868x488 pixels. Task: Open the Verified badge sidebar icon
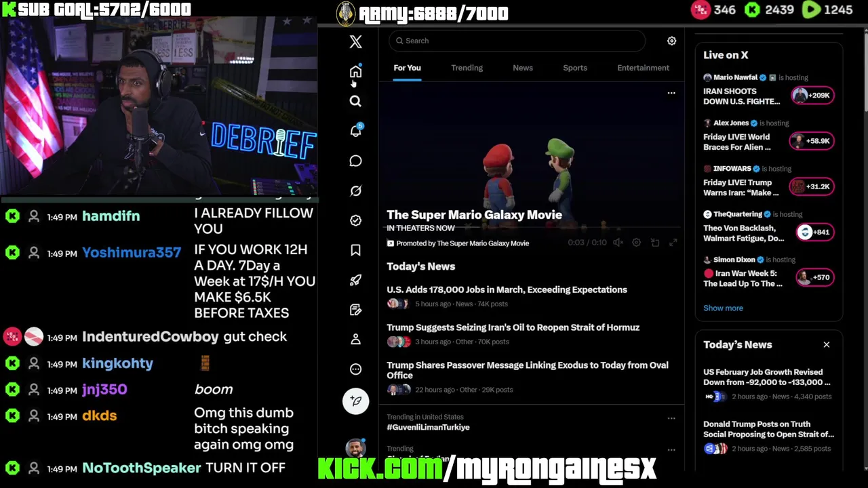tap(355, 220)
